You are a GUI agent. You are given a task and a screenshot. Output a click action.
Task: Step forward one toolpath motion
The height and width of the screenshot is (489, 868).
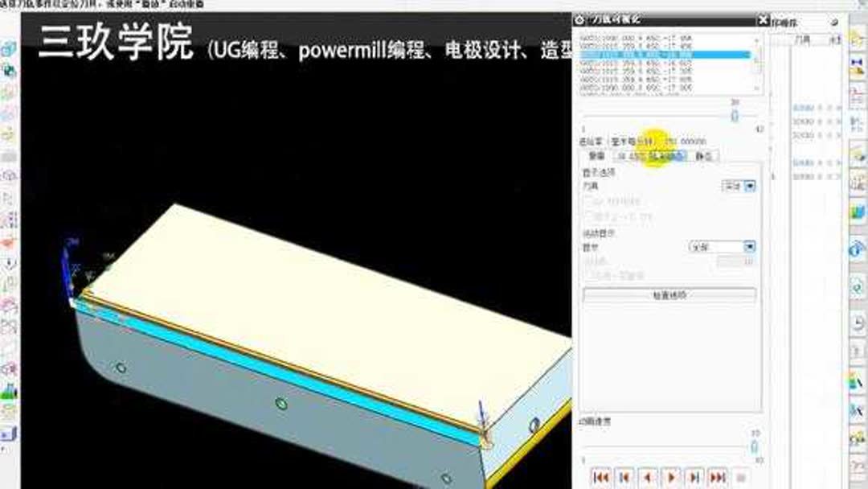[695, 477]
